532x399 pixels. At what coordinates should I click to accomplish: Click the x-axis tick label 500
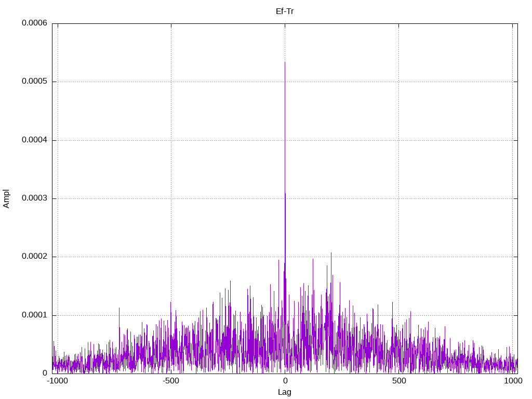(x=399, y=381)
